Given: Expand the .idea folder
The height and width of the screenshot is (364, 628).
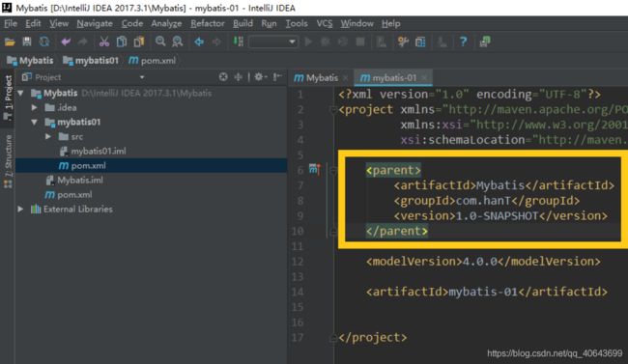Looking at the screenshot, I should (35, 107).
